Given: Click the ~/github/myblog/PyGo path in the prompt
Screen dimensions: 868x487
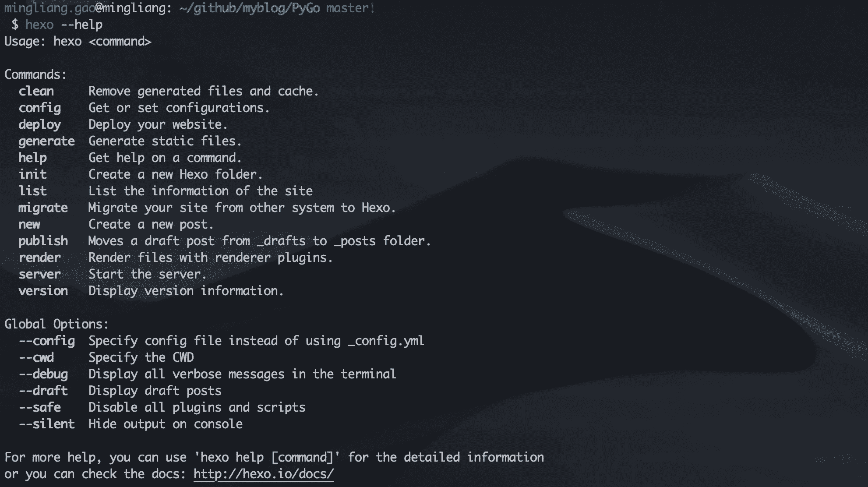Looking at the screenshot, I should 249,8.
